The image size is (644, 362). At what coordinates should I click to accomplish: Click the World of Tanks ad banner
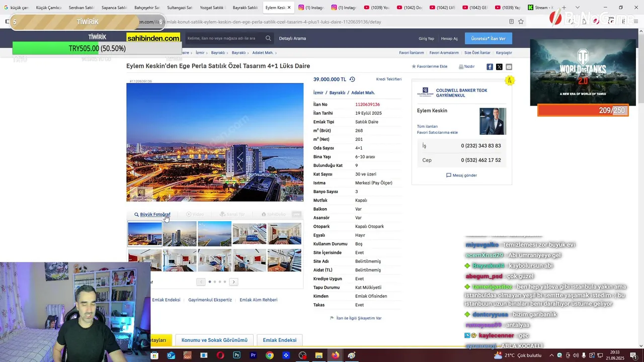point(583,72)
